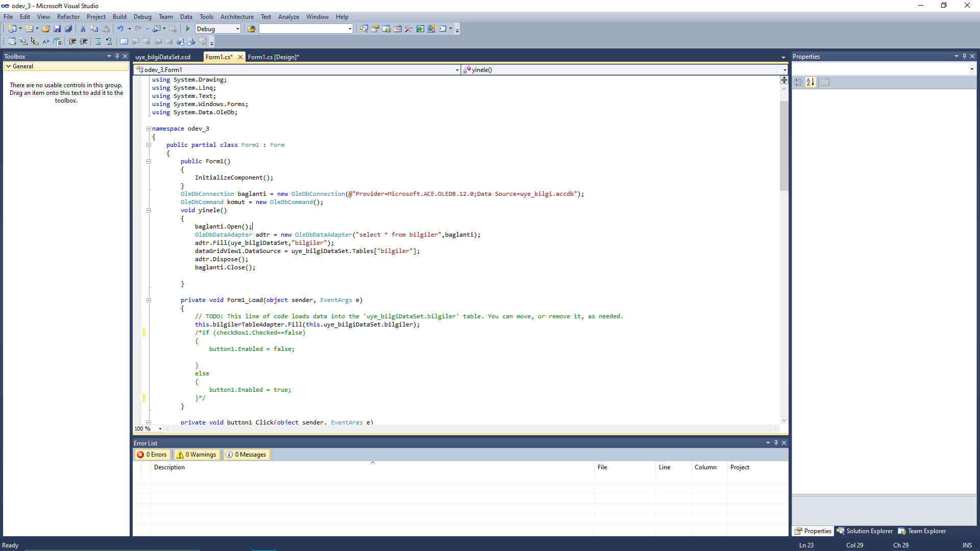Collapse the namespace odev_3 code block
The image size is (980, 551).
point(149,129)
